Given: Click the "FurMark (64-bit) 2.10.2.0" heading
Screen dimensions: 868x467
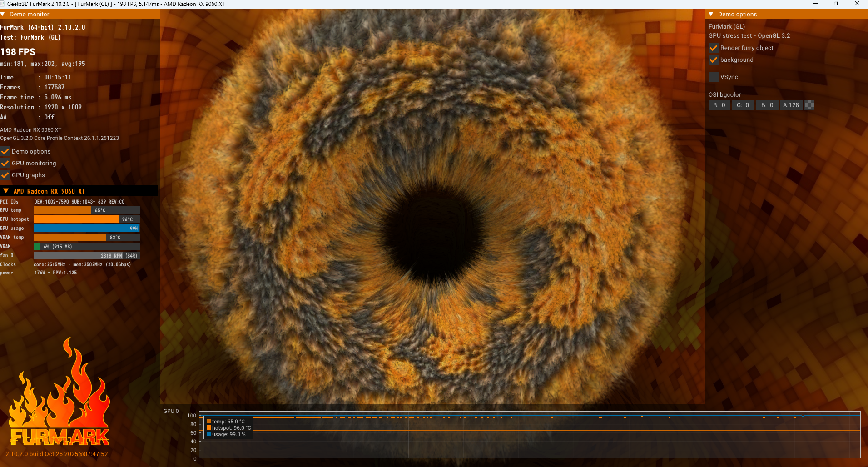Looking at the screenshot, I should tap(43, 27).
